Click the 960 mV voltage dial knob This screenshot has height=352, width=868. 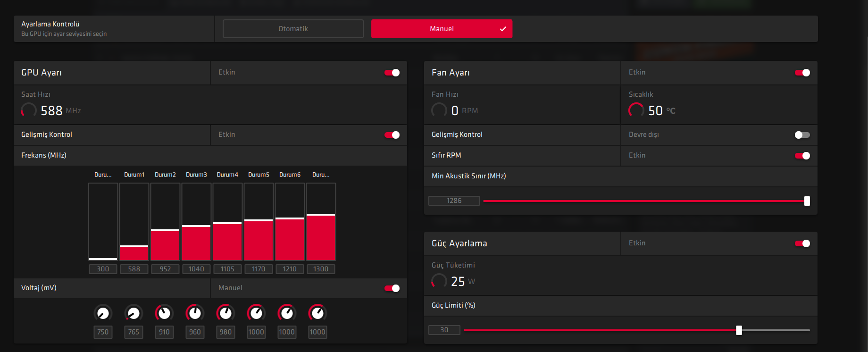(195, 313)
